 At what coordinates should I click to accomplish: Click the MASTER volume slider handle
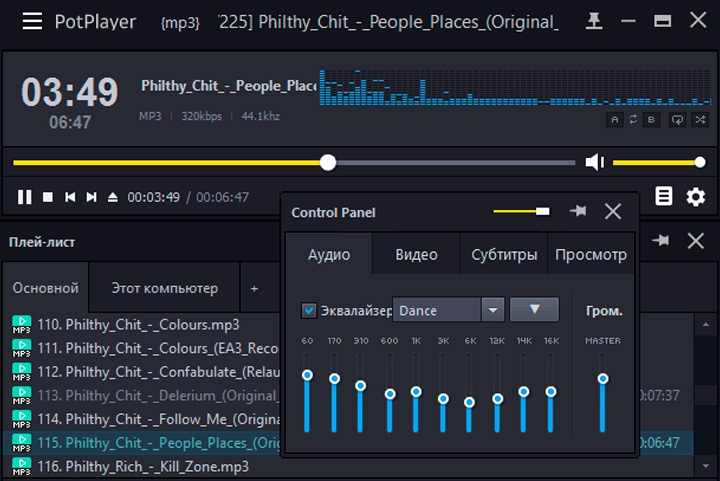click(x=602, y=379)
